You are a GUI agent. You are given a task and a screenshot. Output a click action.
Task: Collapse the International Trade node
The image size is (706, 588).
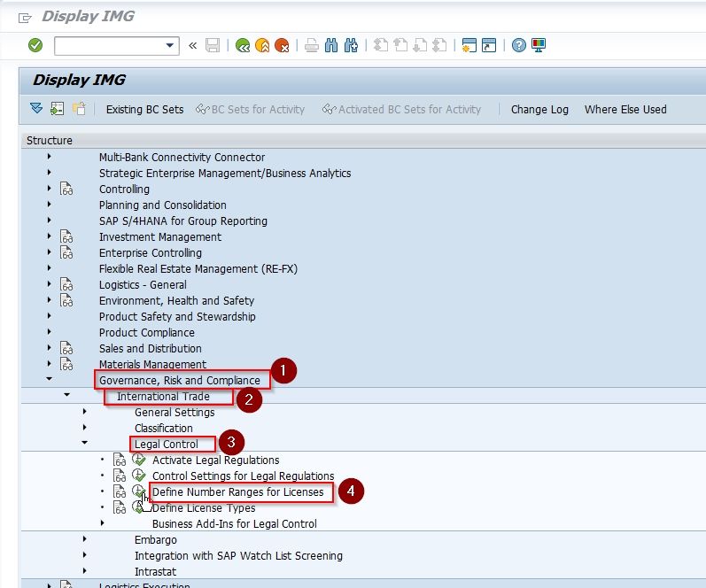coord(66,395)
